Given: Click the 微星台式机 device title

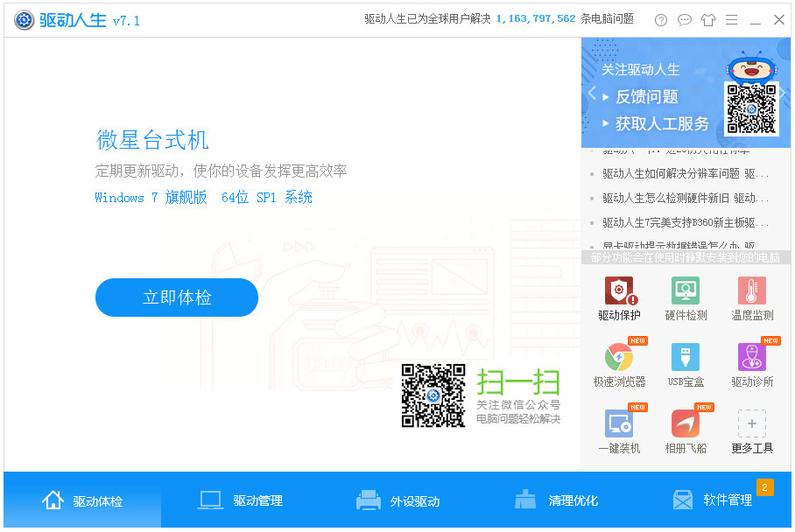Looking at the screenshot, I should tap(152, 140).
